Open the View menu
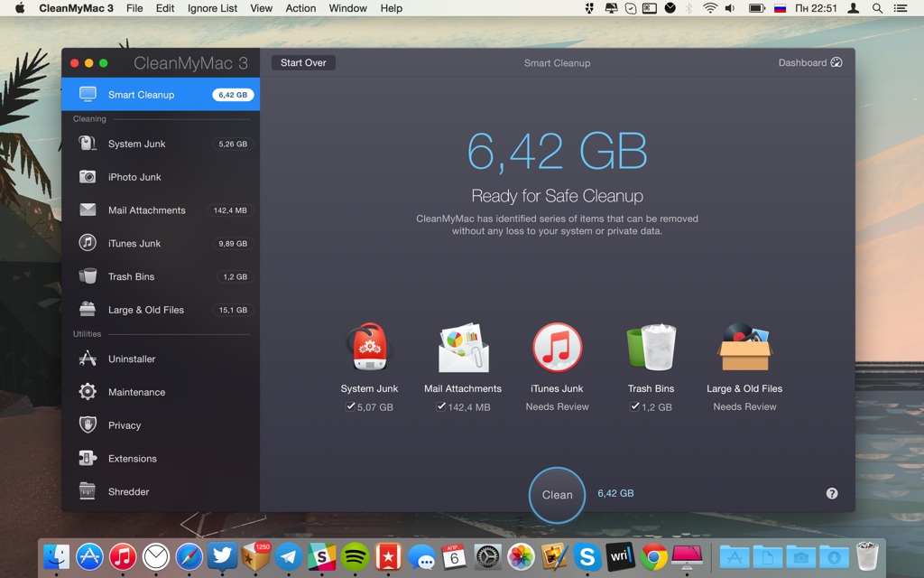The height and width of the screenshot is (578, 924). tap(261, 8)
